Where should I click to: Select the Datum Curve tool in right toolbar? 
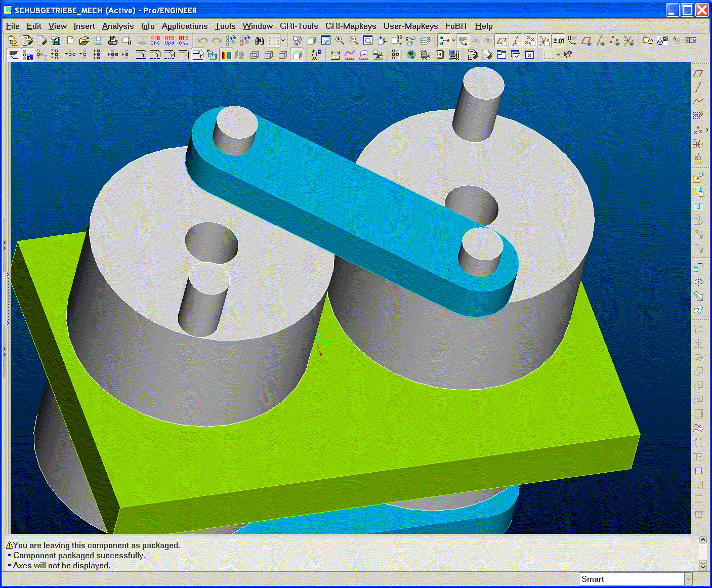(x=698, y=101)
